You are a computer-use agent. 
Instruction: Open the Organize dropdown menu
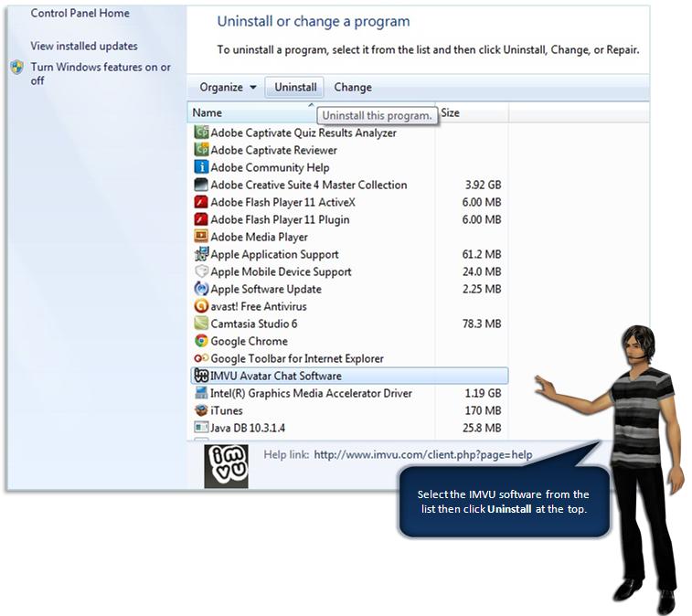click(228, 88)
